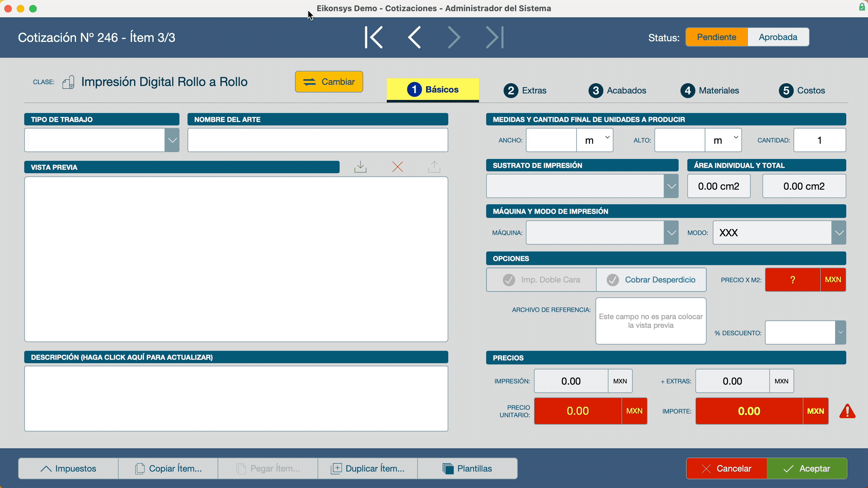Open Plantillas using its templates icon

coord(448,468)
